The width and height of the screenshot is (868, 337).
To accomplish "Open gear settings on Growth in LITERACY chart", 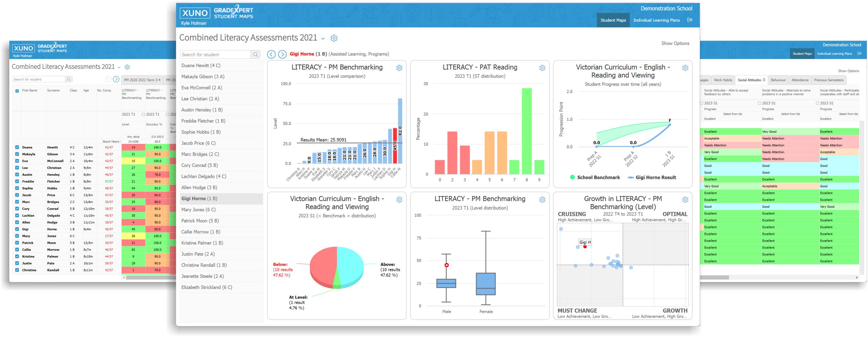I will (685, 200).
